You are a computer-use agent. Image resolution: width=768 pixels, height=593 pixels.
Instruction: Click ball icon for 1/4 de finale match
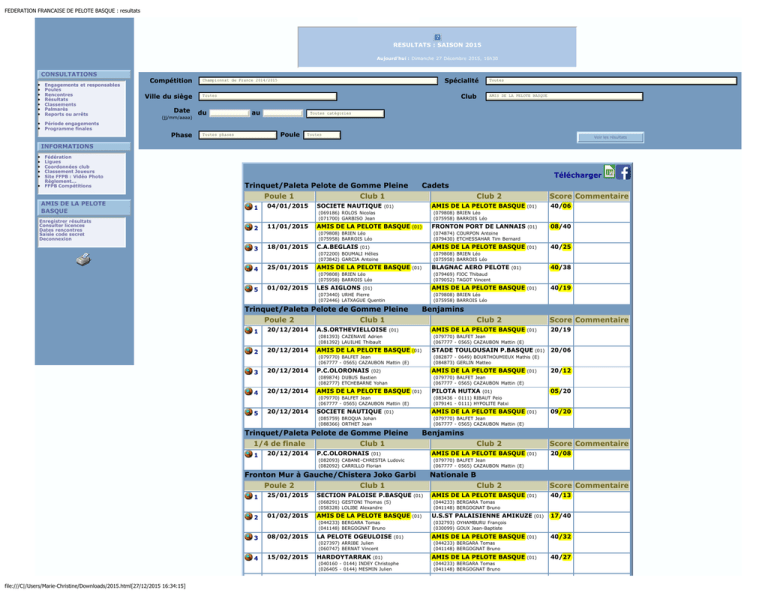[249, 454]
